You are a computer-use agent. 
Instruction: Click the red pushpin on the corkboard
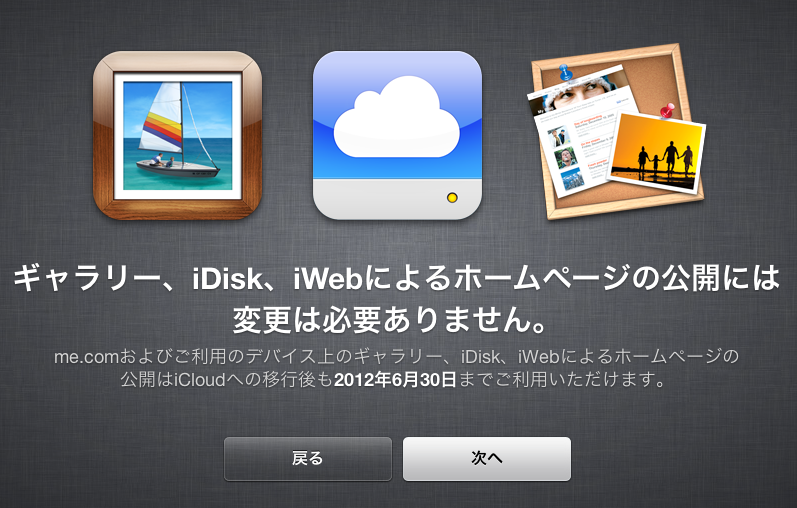667,110
